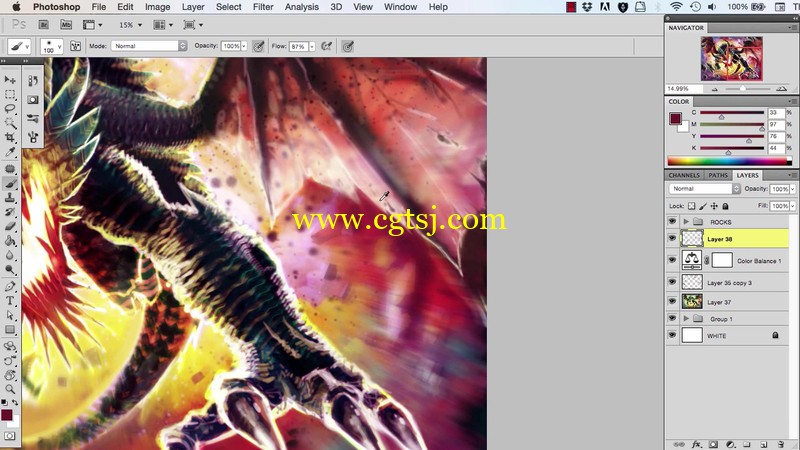
Task: Hide Layer 35 copy 3
Action: coord(672,282)
